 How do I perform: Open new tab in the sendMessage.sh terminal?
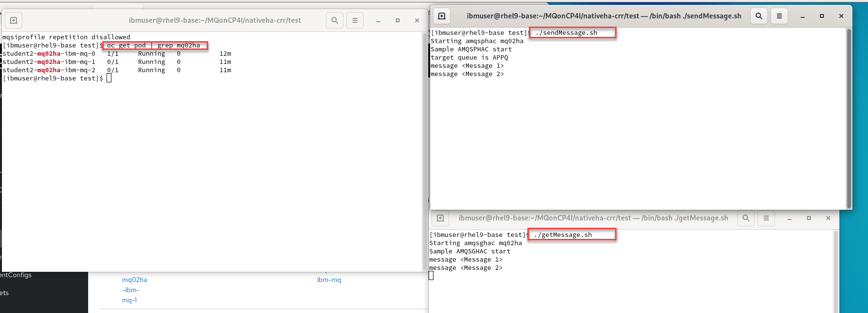pos(442,16)
